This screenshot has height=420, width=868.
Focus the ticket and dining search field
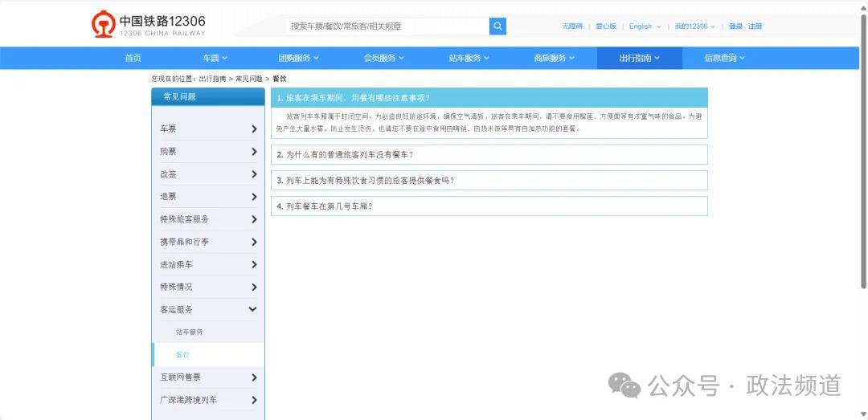point(387,26)
